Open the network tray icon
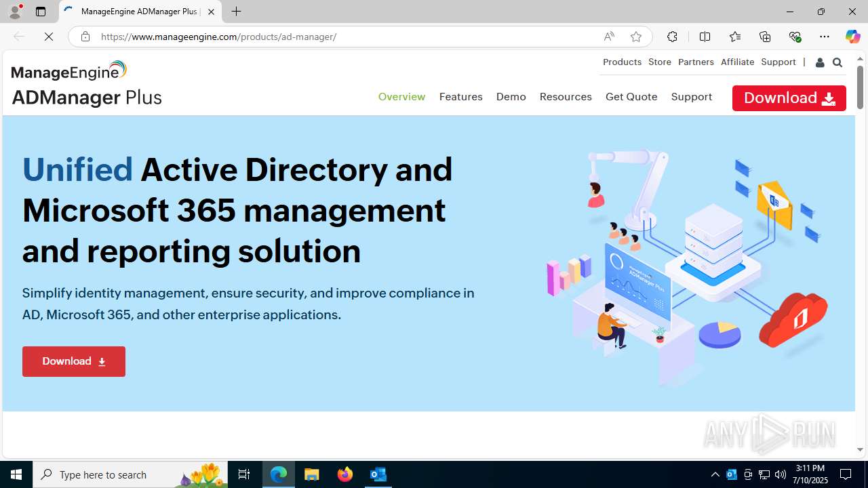This screenshot has width=868, height=488. 764,474
